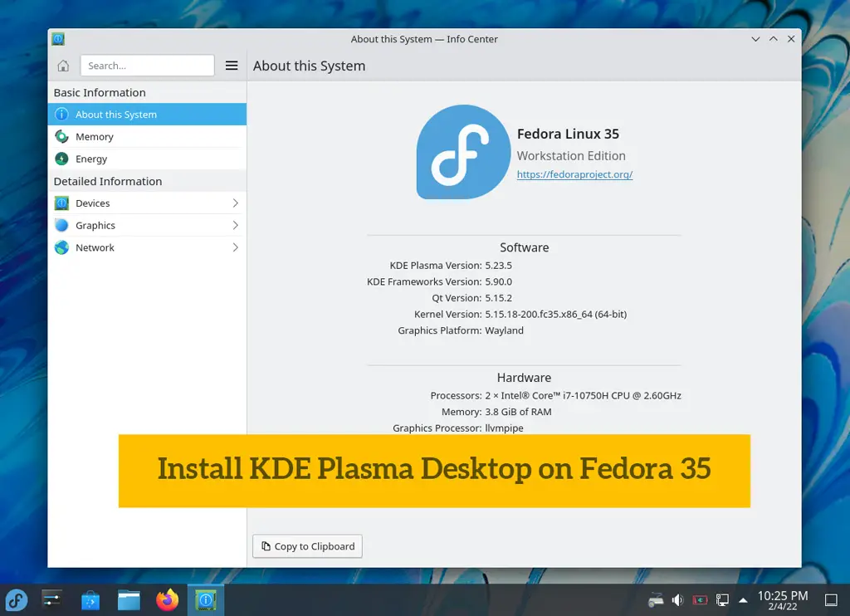Open System Settings from the taskbar

click(x=52, y=599)
